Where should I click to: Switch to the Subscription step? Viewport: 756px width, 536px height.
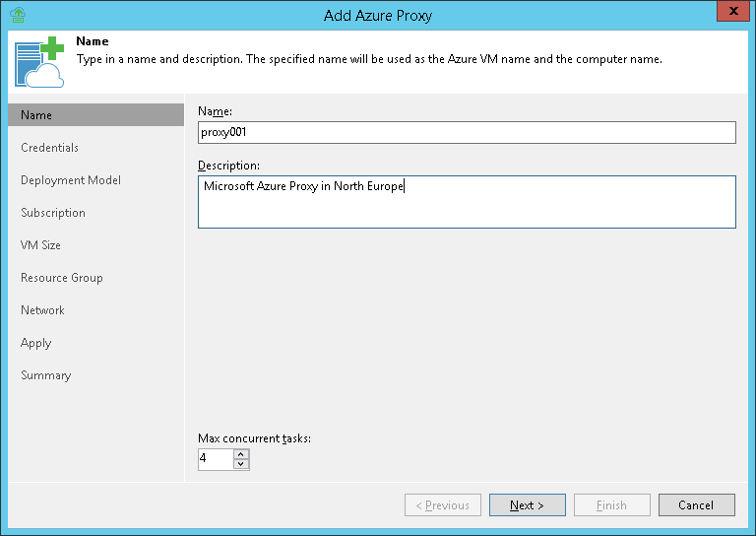[x=53, y=213]
